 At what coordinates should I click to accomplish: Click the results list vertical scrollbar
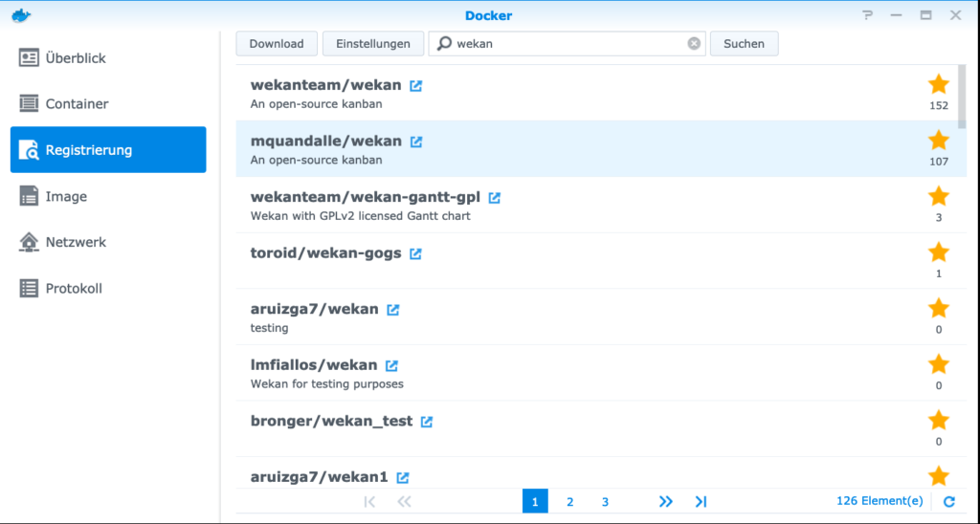point(962,96)
